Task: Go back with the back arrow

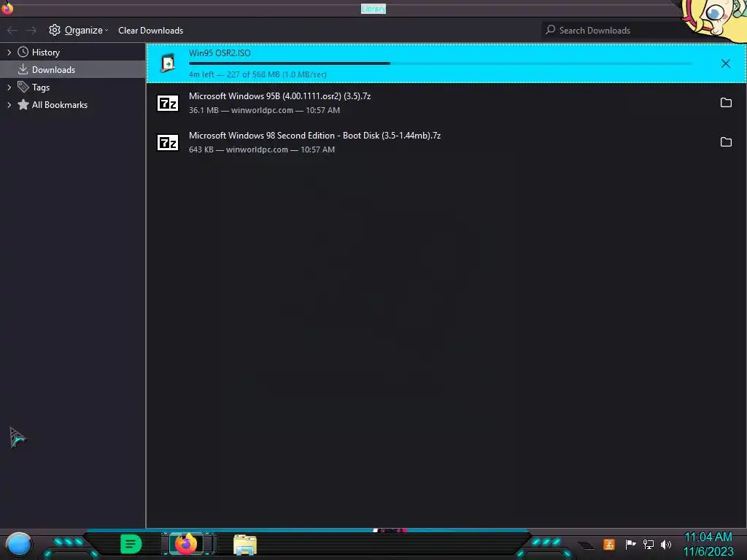Action: click(12, 31)
